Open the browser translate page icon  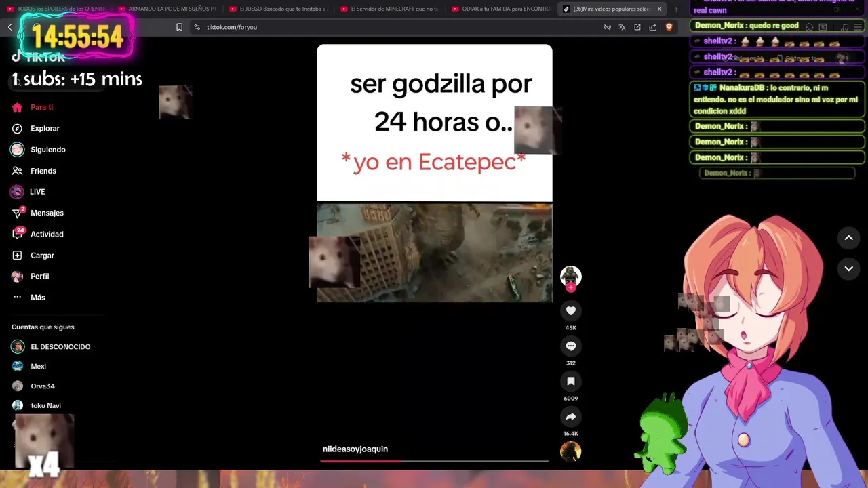click(x=622, y=27)
